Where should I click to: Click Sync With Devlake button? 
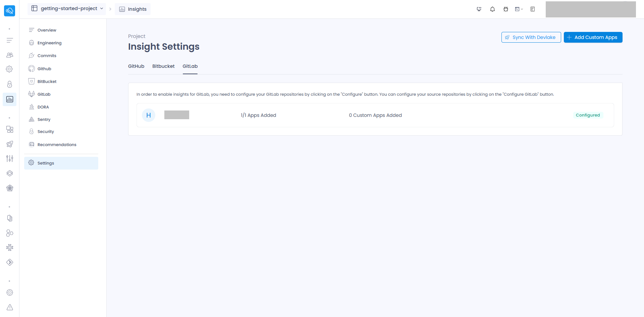pyautogui.click(x=531, y=37)
